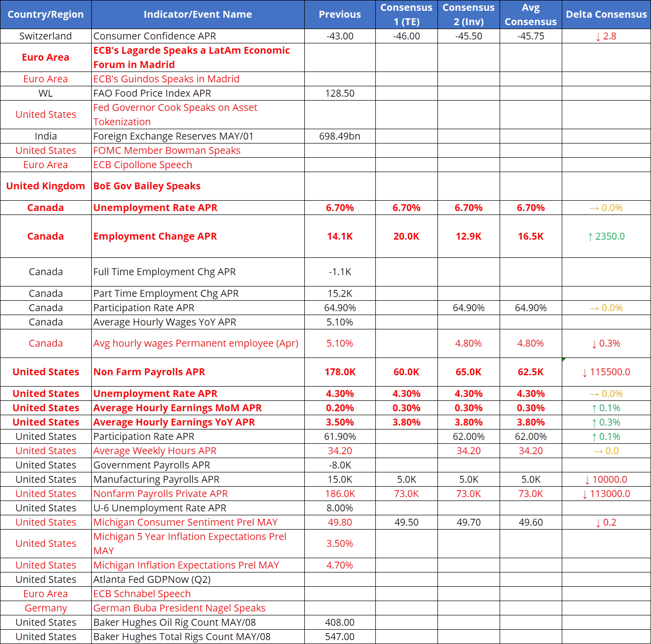Select Government Payrolls APR cell
Viewport: 651px width, 644px height.
click(198, 465)
